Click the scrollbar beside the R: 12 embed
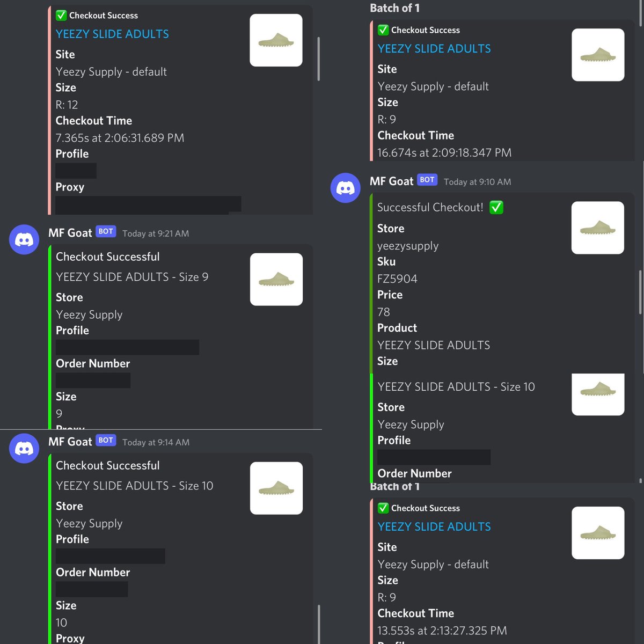644x644 pixels. (318, 59)
